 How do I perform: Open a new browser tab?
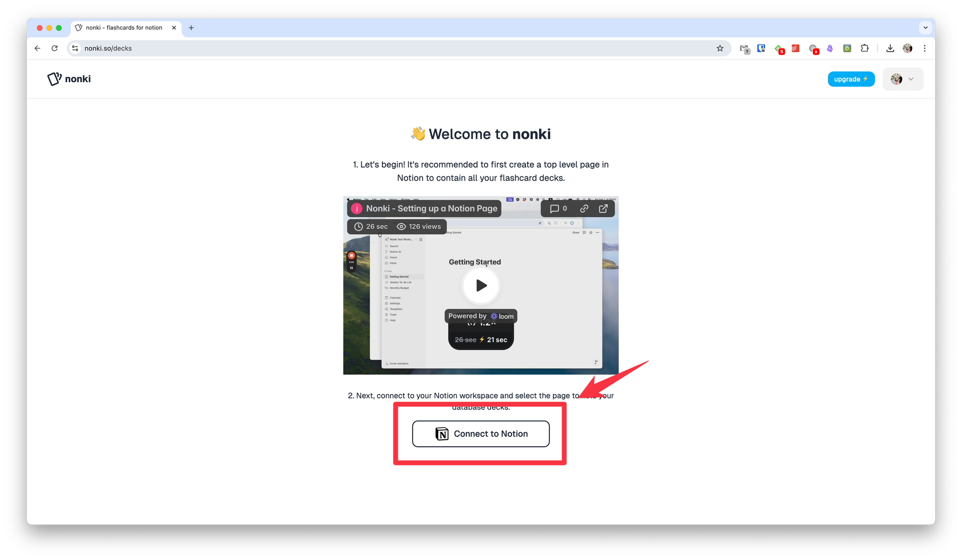pos(191,28)
